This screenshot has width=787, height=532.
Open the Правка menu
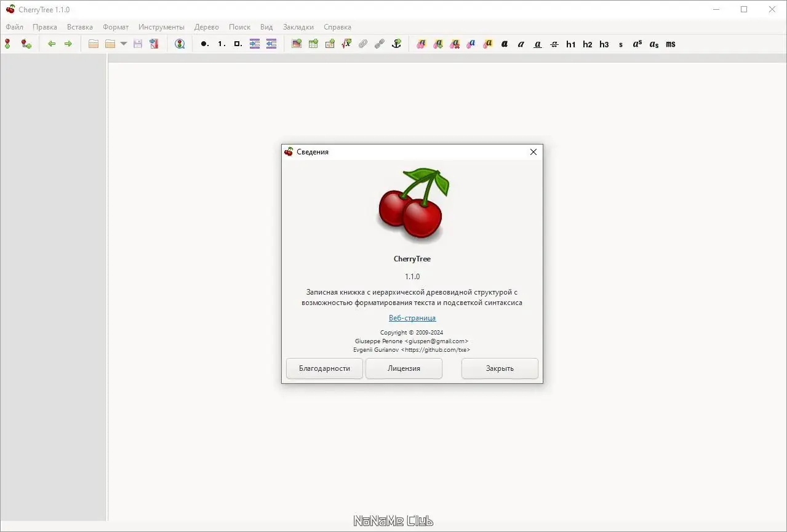tap(45, 27)
